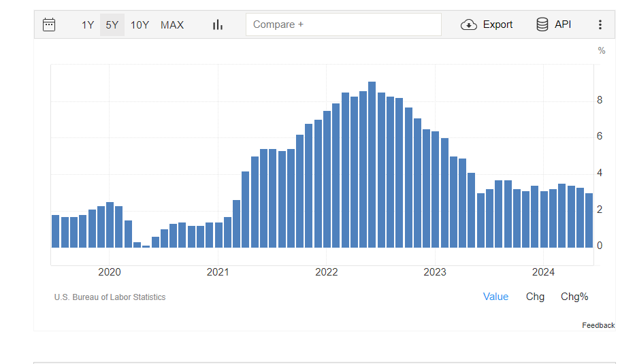This screenshot has width=620, height=364.
Task: Open the three-dot more options menu
Action: coord(600,24)
